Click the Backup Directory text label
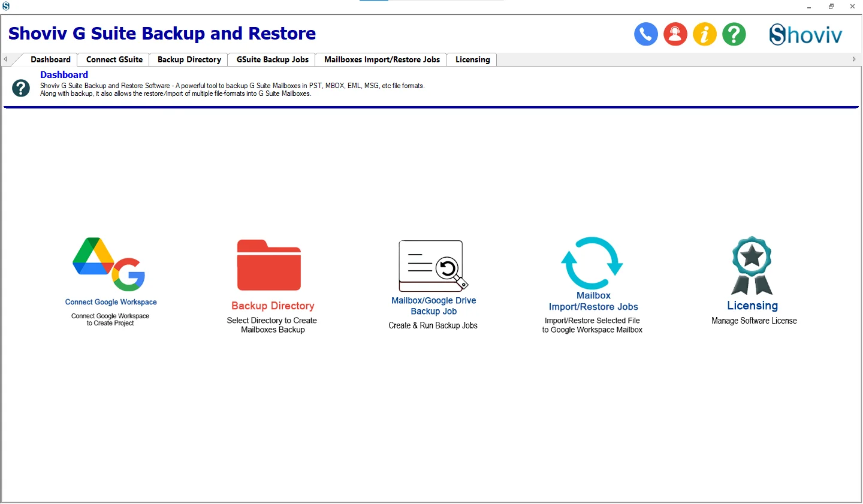863x504 pixels. coord(273,306)
